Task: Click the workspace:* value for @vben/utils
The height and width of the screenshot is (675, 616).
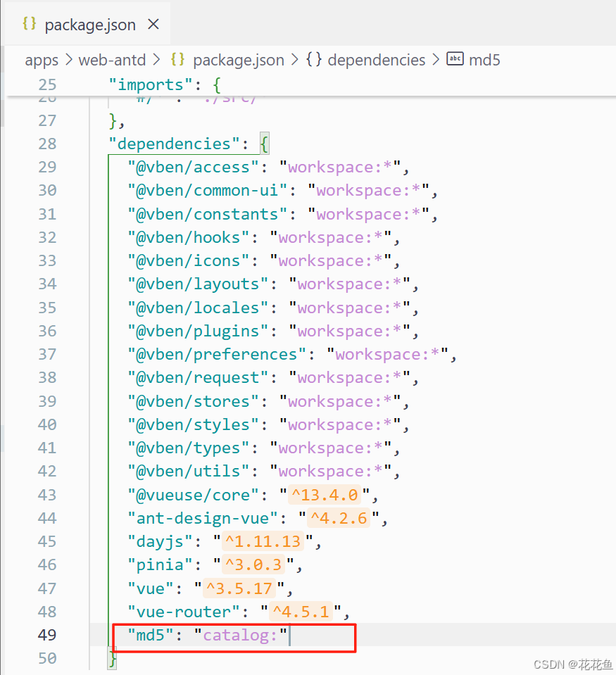Action: [330, 471]
